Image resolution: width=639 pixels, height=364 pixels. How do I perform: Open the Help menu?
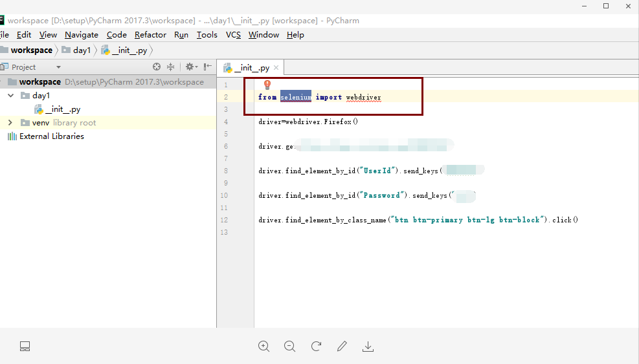tap(295, 35)
